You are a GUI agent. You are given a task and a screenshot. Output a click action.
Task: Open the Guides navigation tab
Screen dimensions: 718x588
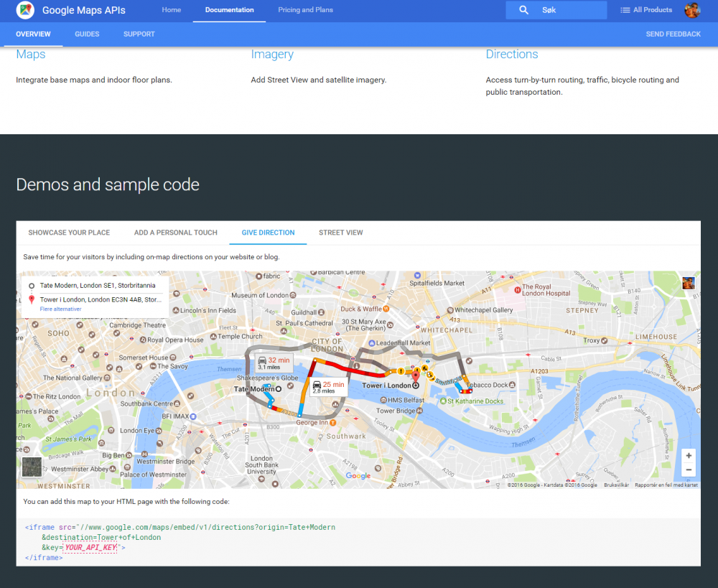(87, 34)
